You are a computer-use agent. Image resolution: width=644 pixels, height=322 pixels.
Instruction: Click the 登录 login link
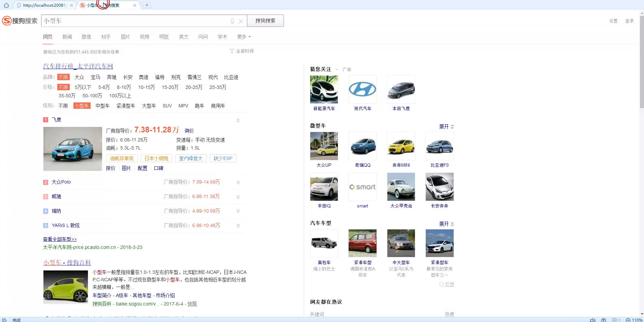pyautogui.click(x=630, y=21)
